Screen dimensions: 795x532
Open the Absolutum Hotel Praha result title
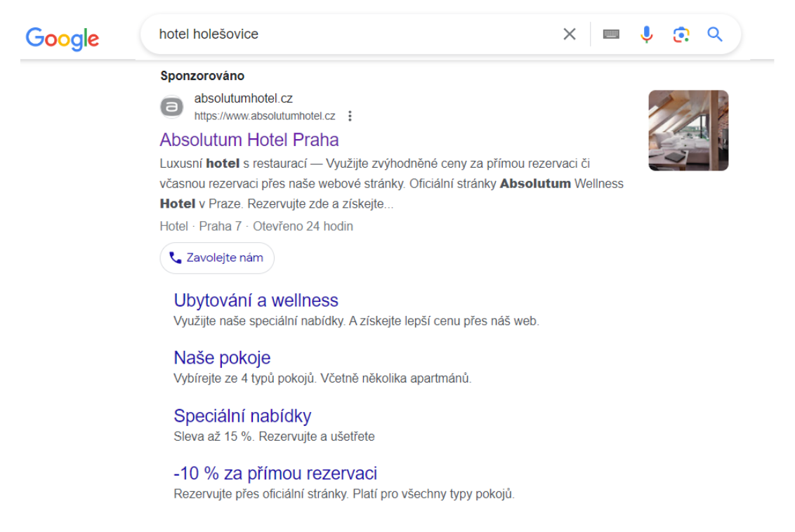(249, 140)
